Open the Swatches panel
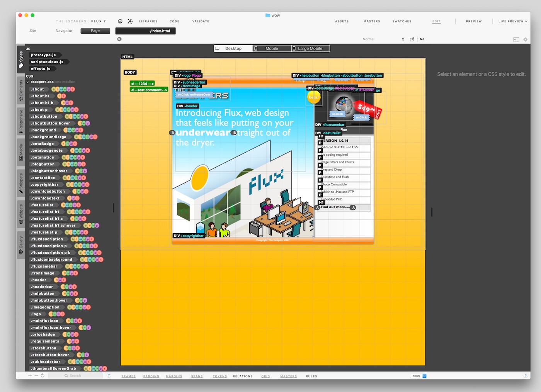Screen dimensions: 541x392 [x=402, y=21]
